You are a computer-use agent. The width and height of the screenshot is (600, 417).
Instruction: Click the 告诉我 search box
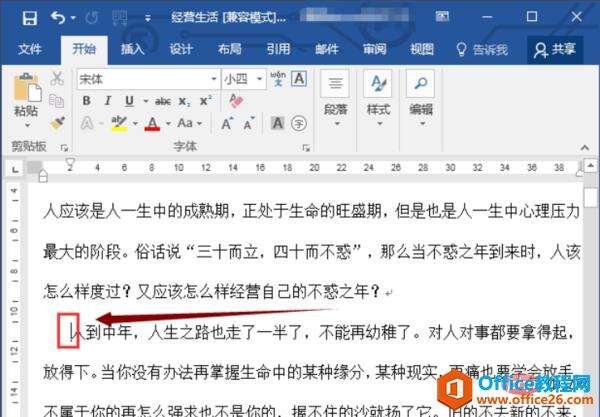point(482,49)
